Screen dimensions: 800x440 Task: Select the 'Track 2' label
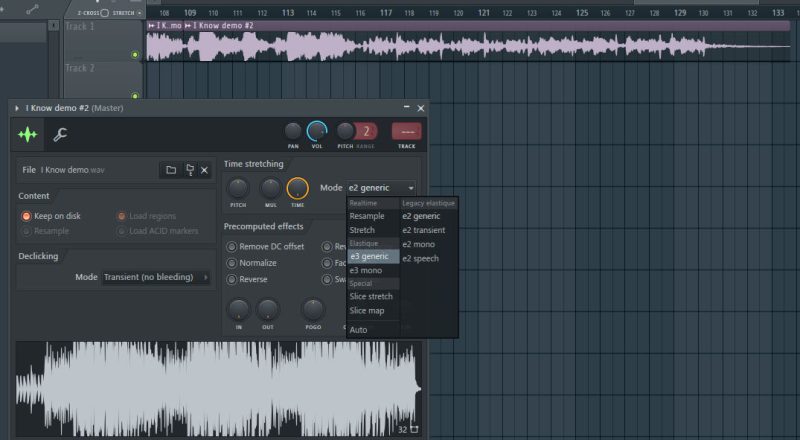(80, 68)
